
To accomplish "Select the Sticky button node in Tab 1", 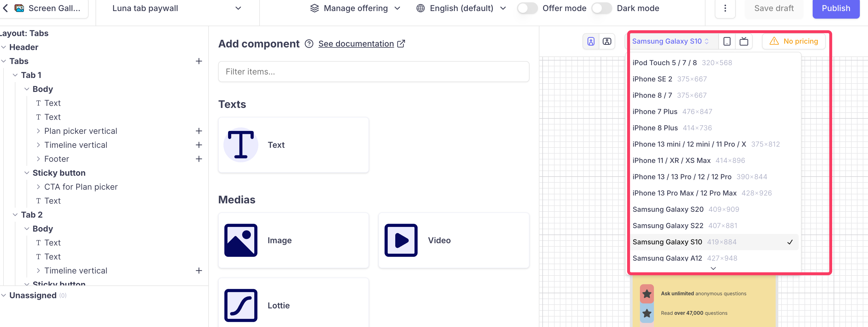I will point(59,173).
